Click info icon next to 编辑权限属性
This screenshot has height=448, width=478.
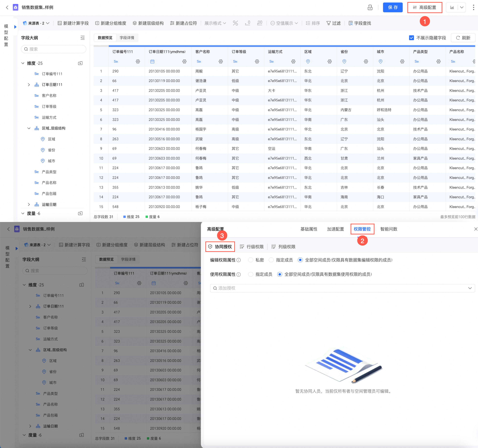click(238, 260)
